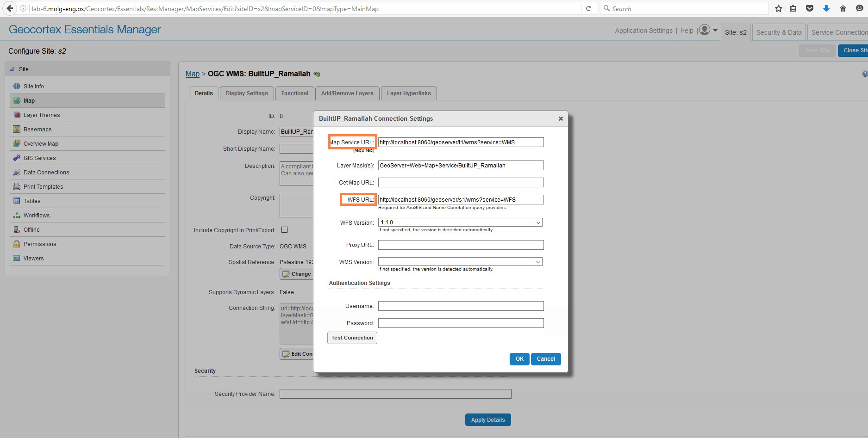Viewport: 868px width, 438px height.
Task: Switch to the Display Settings tab
Action: pos(247,93)
